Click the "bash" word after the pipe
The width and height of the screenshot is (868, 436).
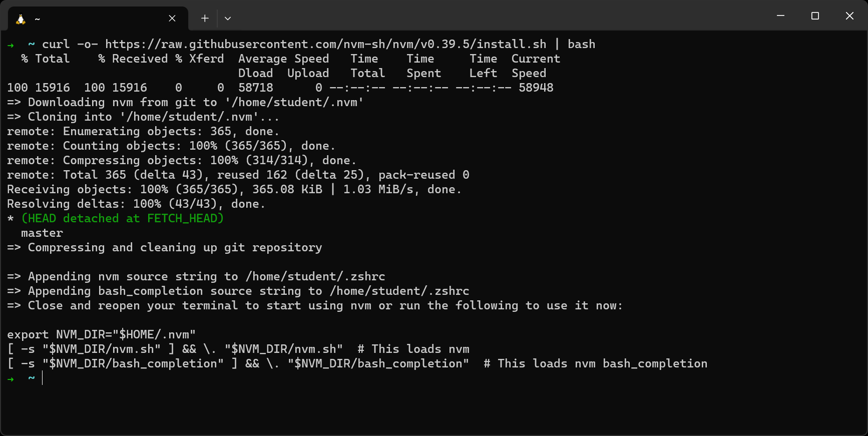tap(581, 45)
